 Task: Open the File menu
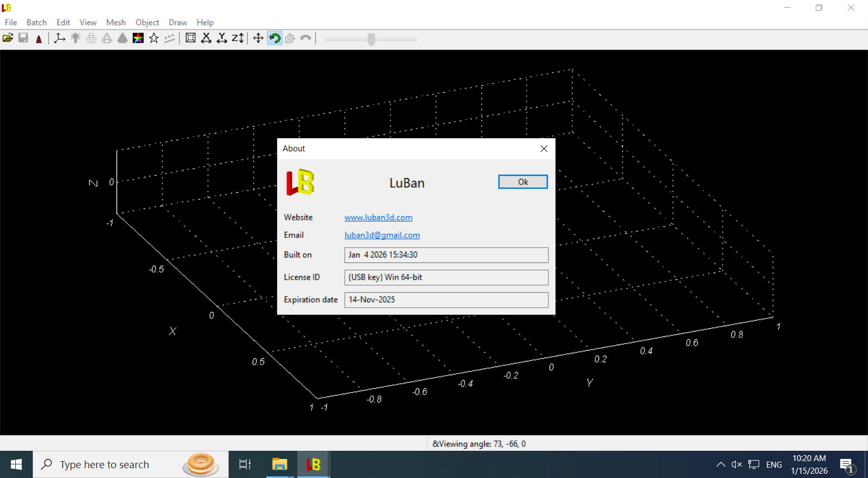(11, 22)
